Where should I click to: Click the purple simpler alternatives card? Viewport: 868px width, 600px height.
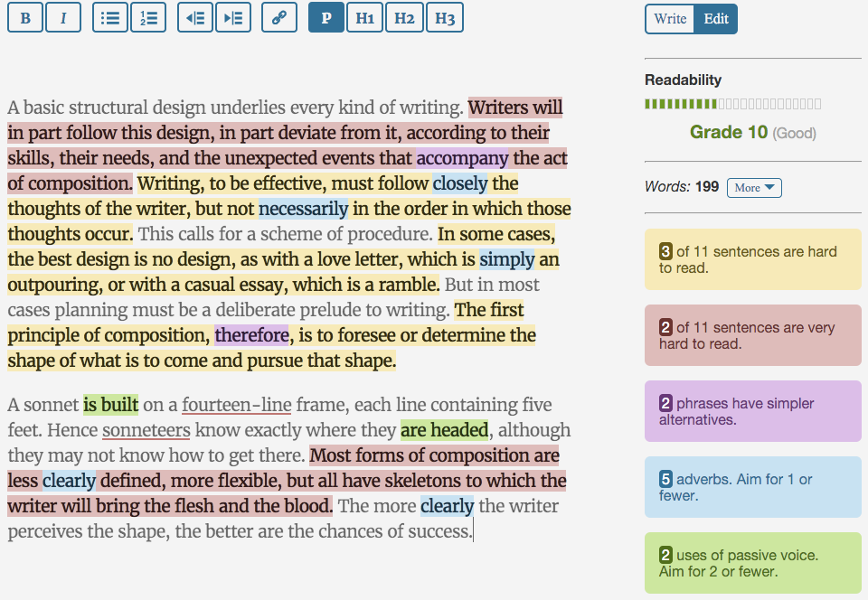point(752,411)
